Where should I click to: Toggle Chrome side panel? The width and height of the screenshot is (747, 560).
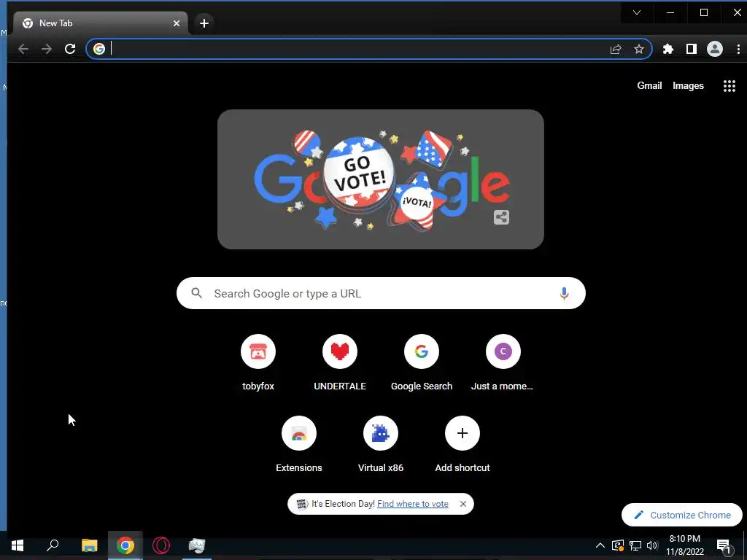click(692, 49)
